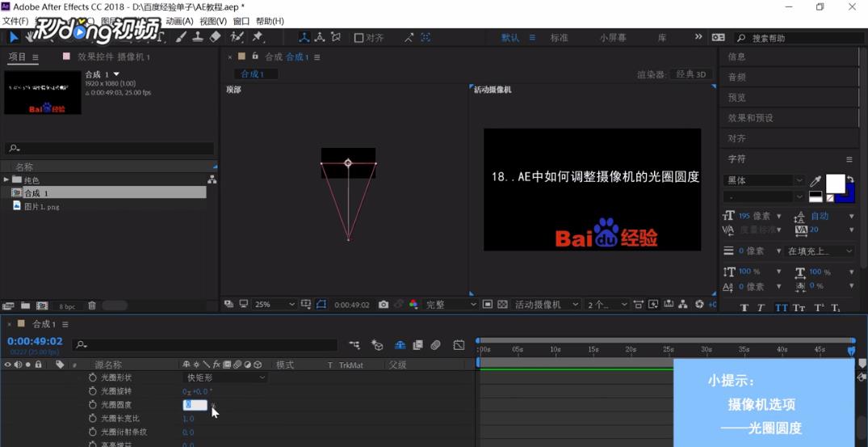The height and width of the screenshot is (447, 868).
Task: Open the 快矩形 iris shape dropdown
Action: point(225,377)
